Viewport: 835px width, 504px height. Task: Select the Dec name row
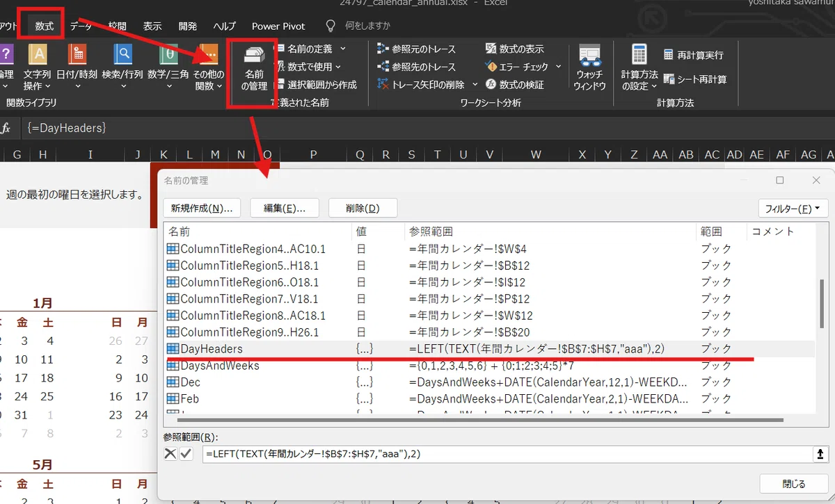489,382
